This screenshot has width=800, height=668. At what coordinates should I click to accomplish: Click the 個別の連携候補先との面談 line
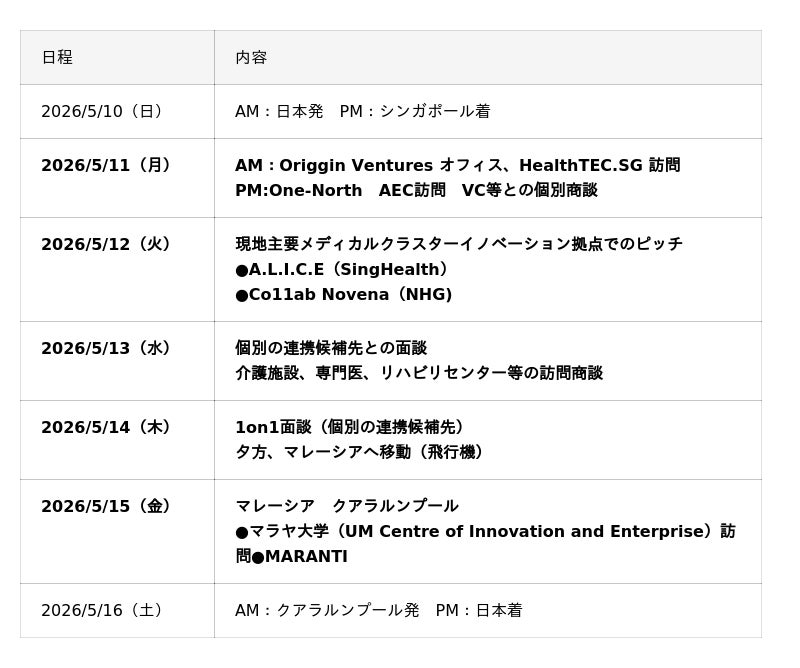[x=330, y=349]
